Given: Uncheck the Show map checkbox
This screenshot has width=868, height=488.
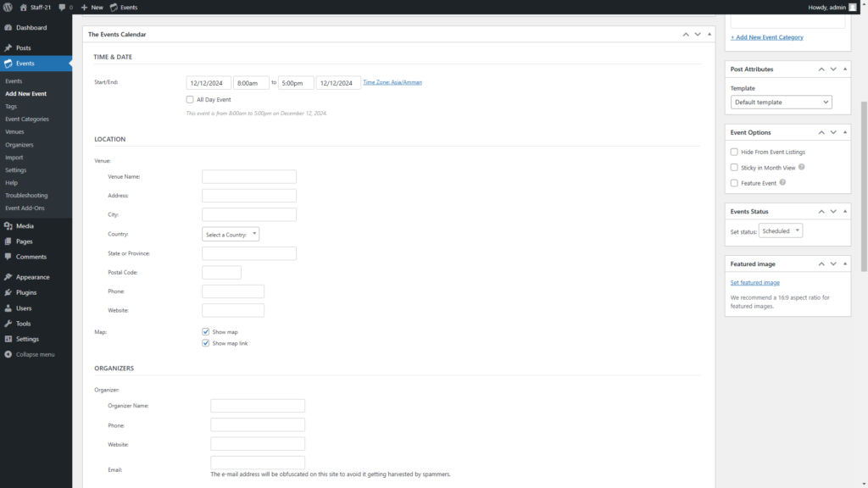Looking at the screenshot, I should click(x=206, y=332).
